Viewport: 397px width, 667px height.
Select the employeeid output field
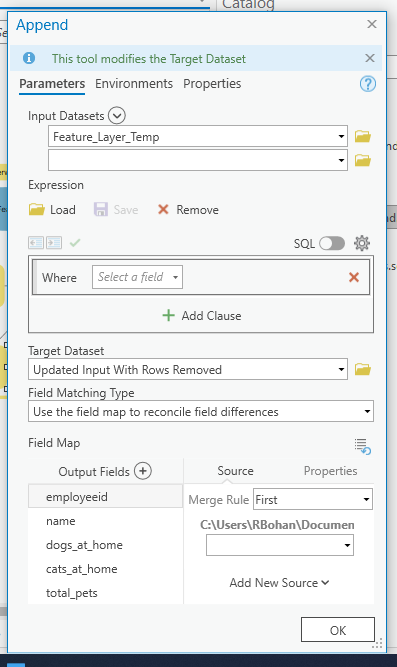pos(106,496)
